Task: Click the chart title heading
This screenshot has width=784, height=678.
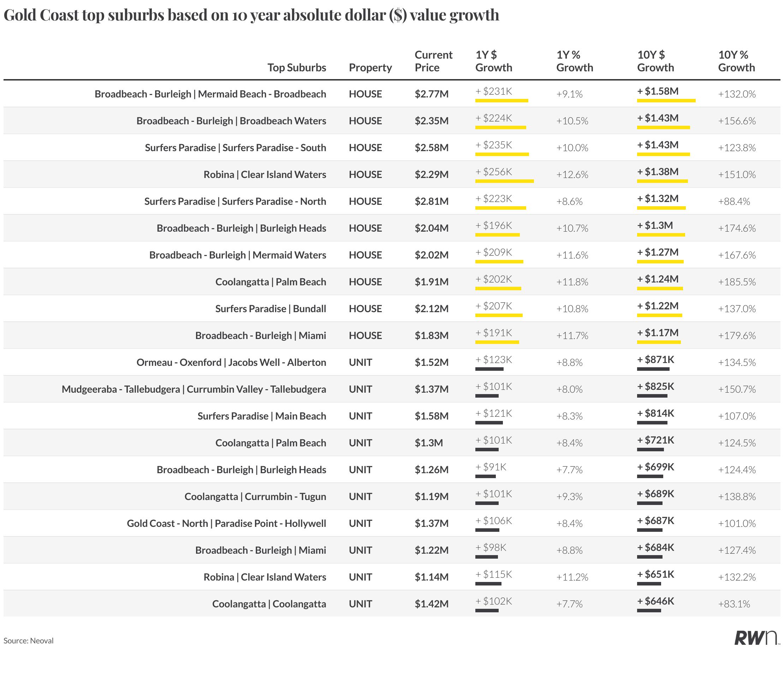Action: tap(251, 15)
